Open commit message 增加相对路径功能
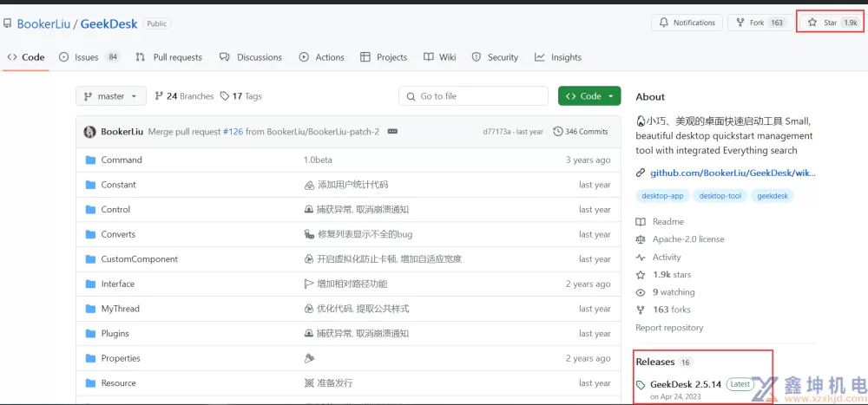The height and width of the screenshot is (405, 868). [346, 284]
